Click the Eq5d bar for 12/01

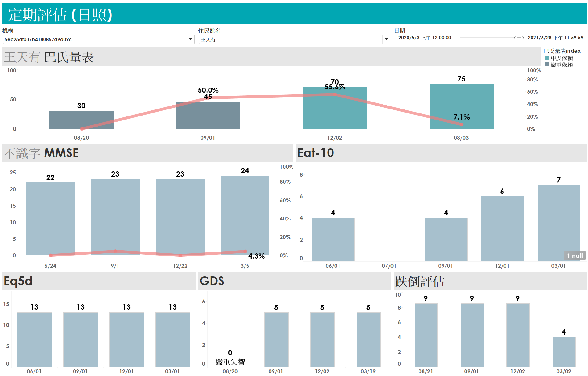point(127,339)
